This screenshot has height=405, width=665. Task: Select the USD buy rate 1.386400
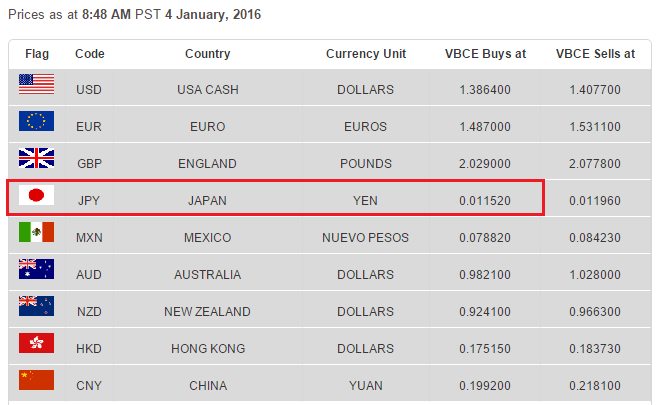[x=485, y=89]
